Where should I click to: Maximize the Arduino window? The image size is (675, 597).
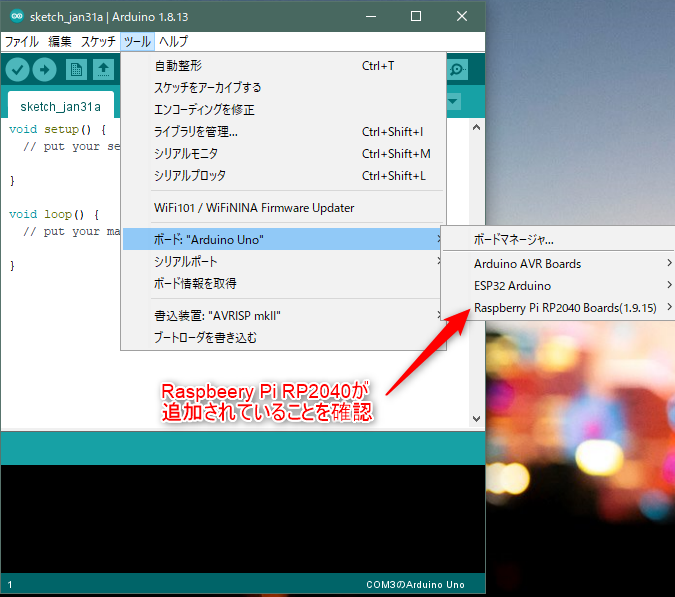click(x=416, y=16)
